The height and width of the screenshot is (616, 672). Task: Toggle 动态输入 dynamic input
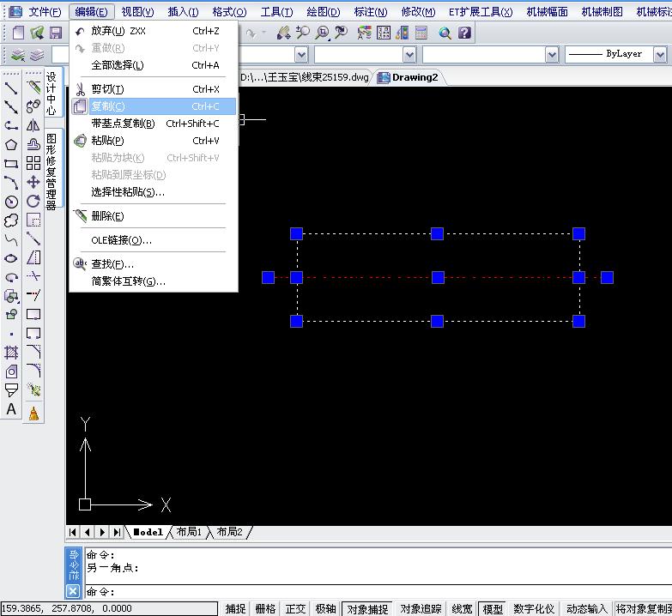pyautogui.click(x=587, y=609)
